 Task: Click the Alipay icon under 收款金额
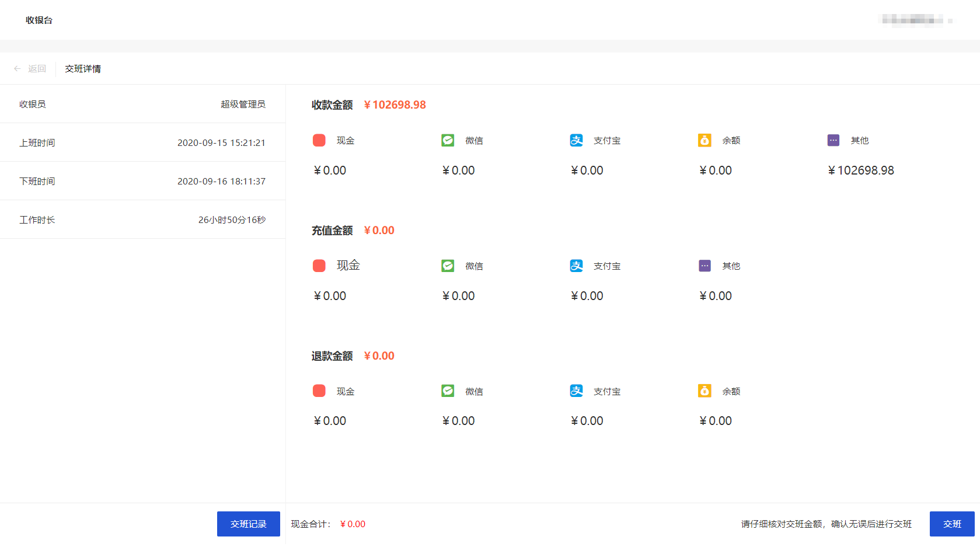pyautogui.click(x=576, y=140)
